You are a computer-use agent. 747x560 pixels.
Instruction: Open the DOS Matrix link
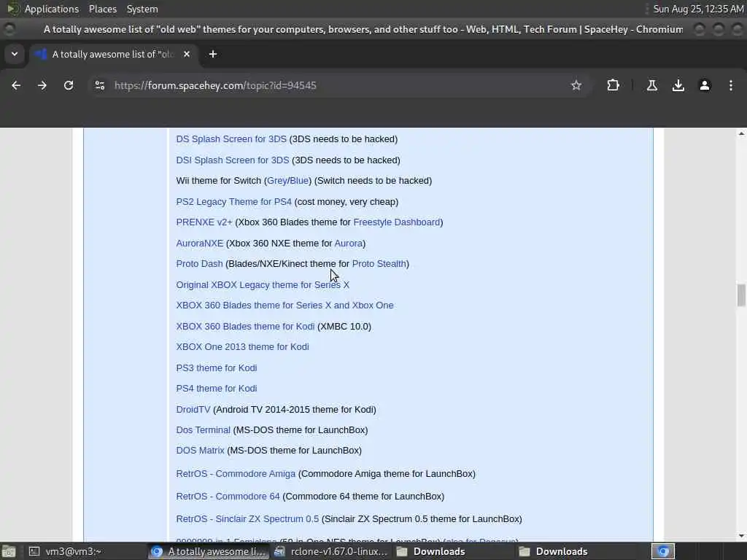[x=200, y=451]
